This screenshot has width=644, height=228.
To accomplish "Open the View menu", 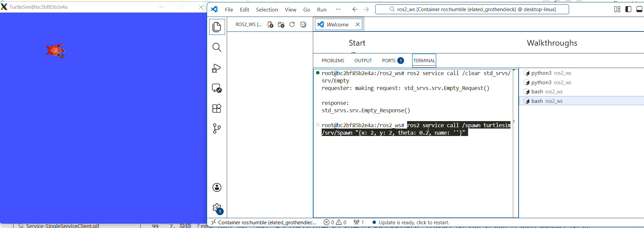I will pyautogui.click(x=290, y=9).
